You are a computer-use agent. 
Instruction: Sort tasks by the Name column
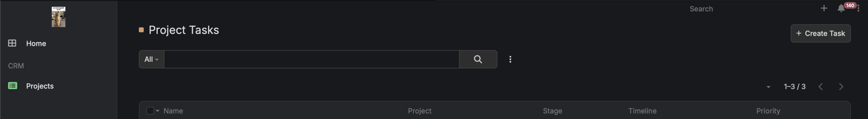[x=173, y=111]
